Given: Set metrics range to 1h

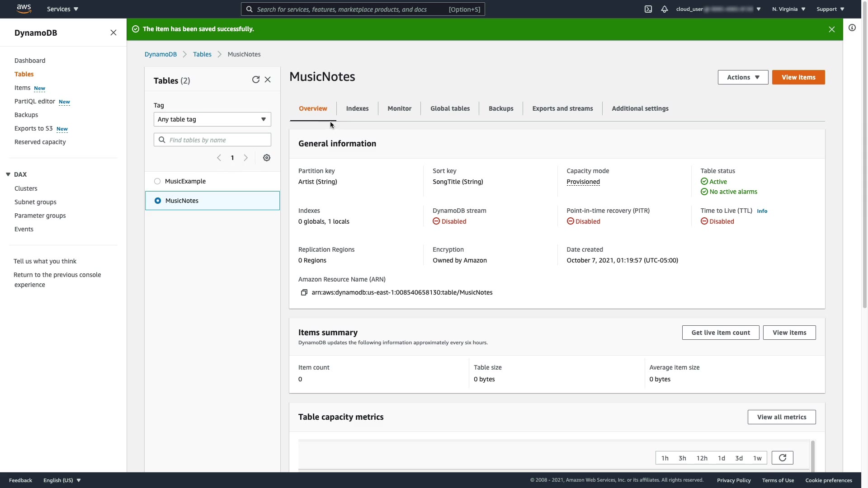Looking at the screenshot, I should (665, 458).
